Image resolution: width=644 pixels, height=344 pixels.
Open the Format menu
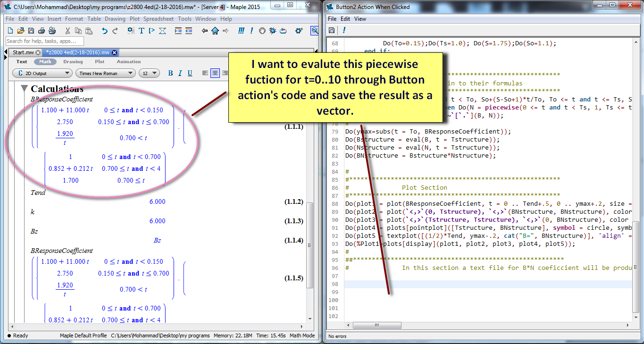pyautogui.click(x=74, y=19)
